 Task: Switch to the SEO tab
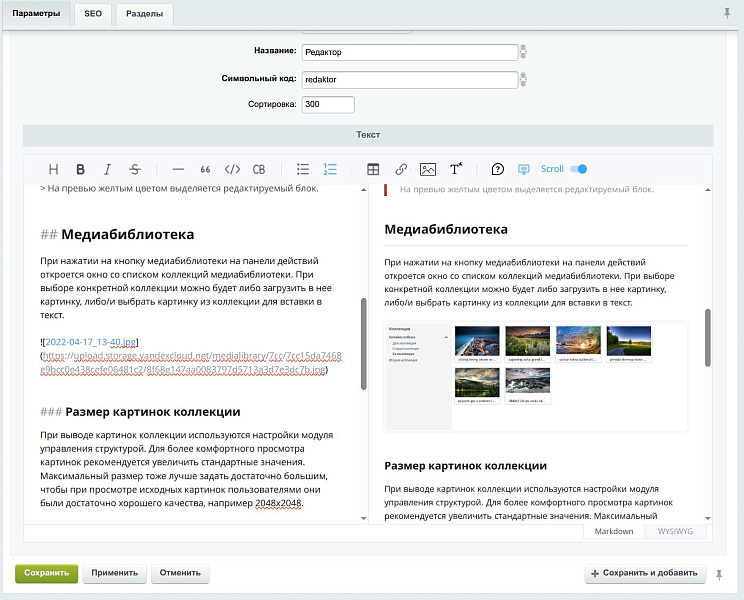point(92,14)
